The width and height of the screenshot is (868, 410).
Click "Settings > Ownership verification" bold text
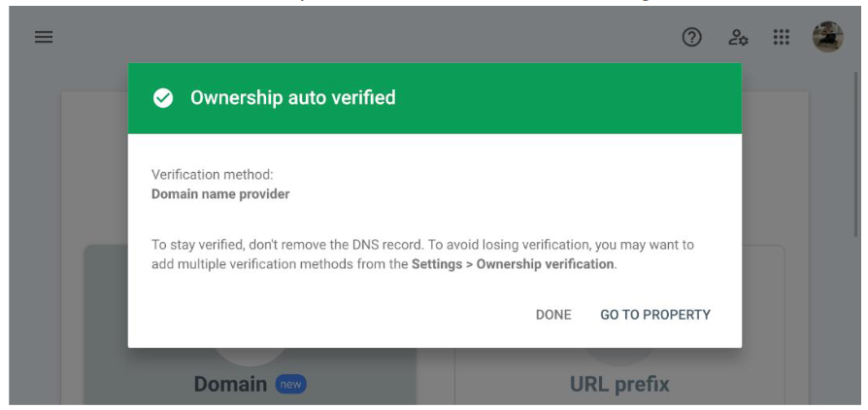(513, 264)
